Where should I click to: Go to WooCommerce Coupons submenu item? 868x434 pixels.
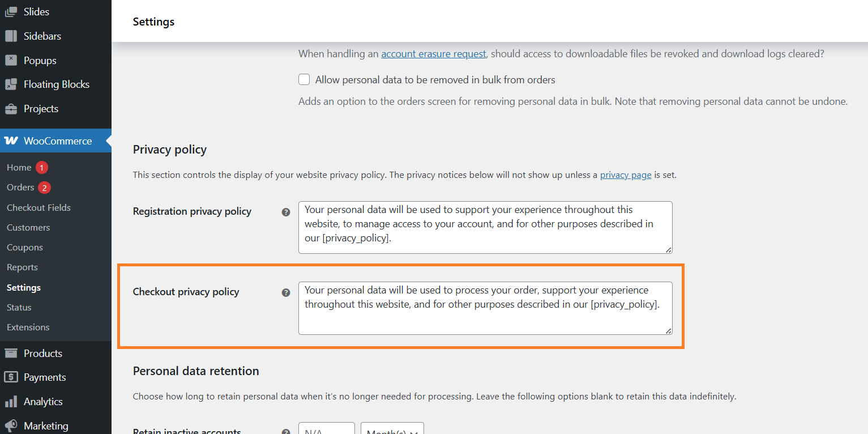(x=25, y=248)
